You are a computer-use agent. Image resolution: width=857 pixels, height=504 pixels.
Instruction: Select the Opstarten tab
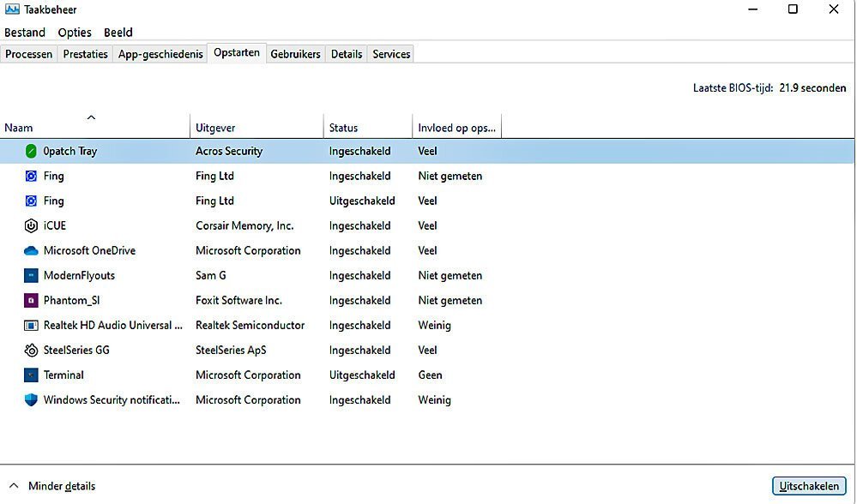pyautogui.click(x=237, y=53)
